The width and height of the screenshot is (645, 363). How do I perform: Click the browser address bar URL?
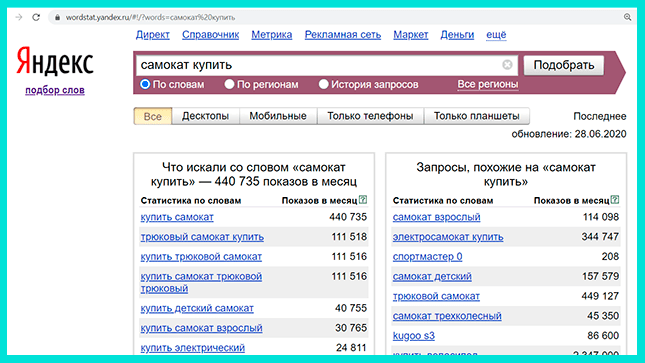coord(151,17)
